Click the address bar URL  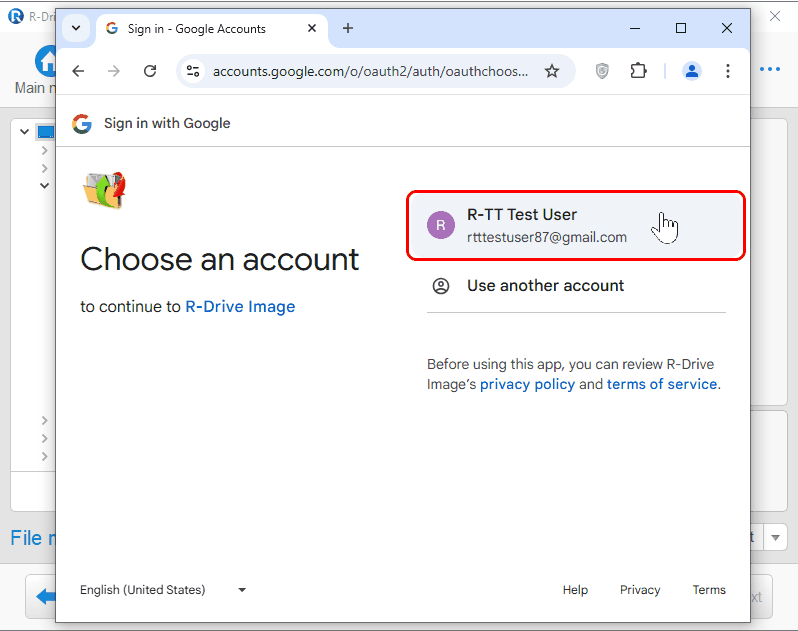tap(370, 71)
